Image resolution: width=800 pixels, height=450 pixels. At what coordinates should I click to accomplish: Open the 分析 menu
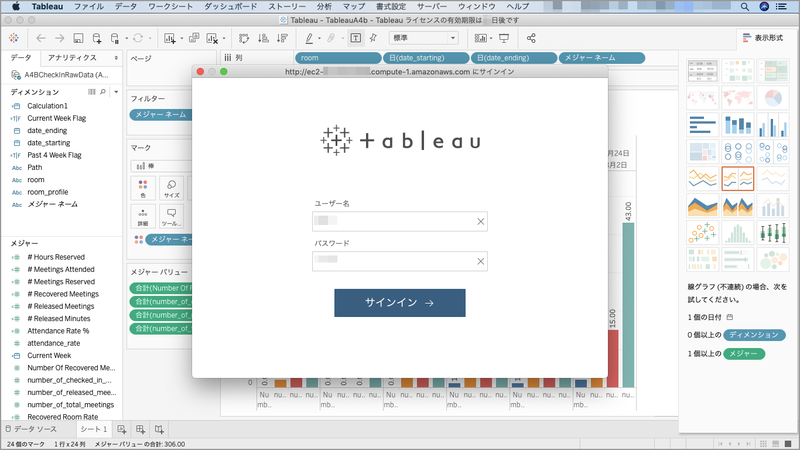(324, 6)
